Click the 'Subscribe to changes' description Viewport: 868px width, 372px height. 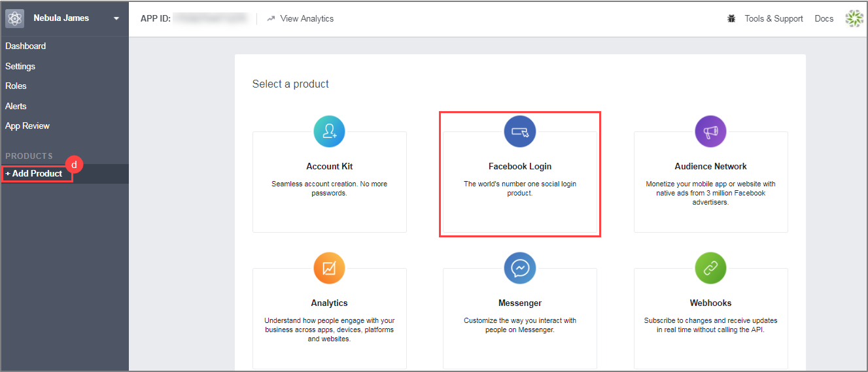coord(711,325)
